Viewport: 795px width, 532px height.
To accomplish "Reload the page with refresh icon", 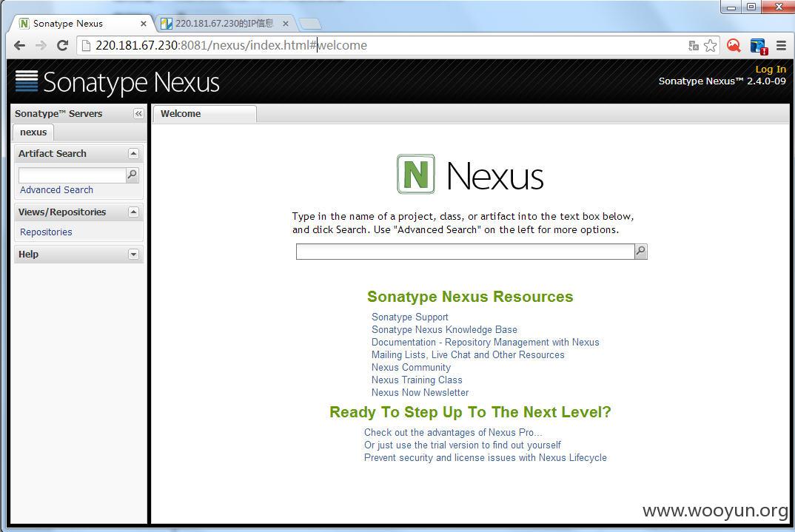I will (x=62, y=46).
